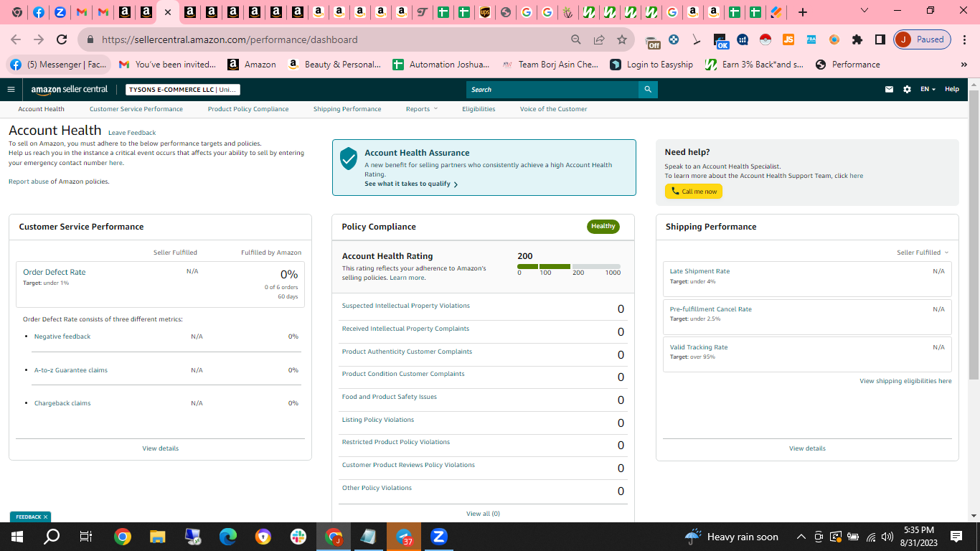
Task: Click the FBA calculator extension icon
Action: 811,39
